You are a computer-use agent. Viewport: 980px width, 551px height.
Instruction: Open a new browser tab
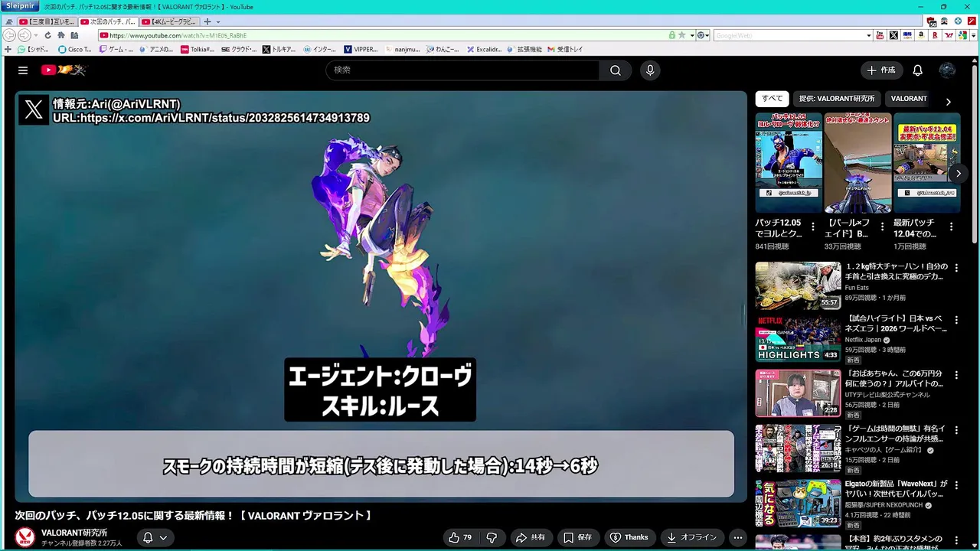click(207, 21)
